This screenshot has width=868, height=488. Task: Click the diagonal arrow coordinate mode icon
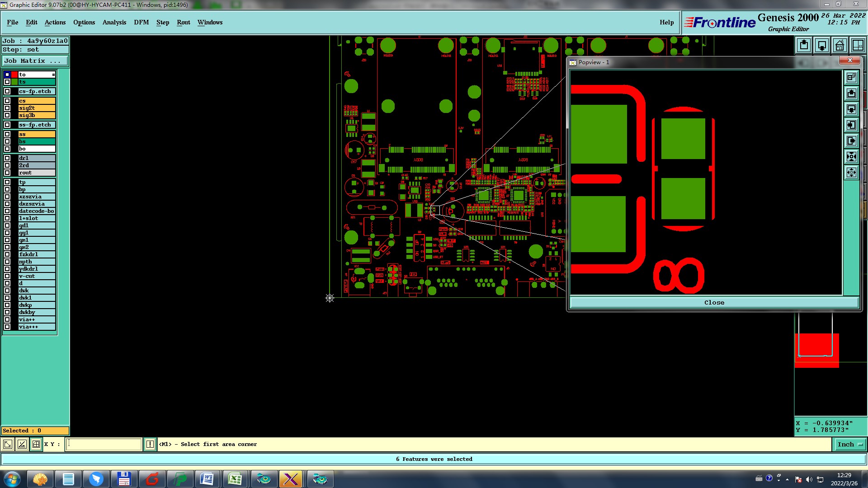[x=8, y=444]
